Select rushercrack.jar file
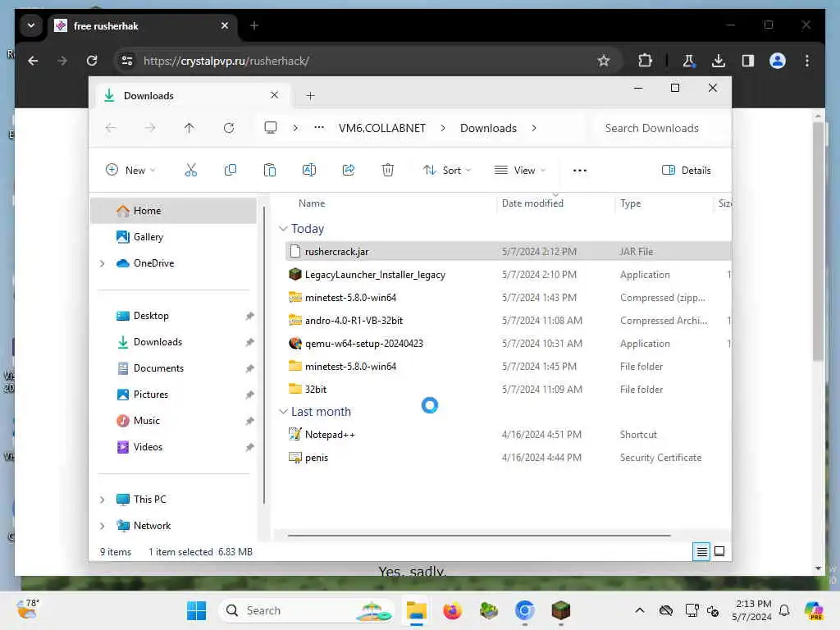The image size is (840, 630). point(508,251)
